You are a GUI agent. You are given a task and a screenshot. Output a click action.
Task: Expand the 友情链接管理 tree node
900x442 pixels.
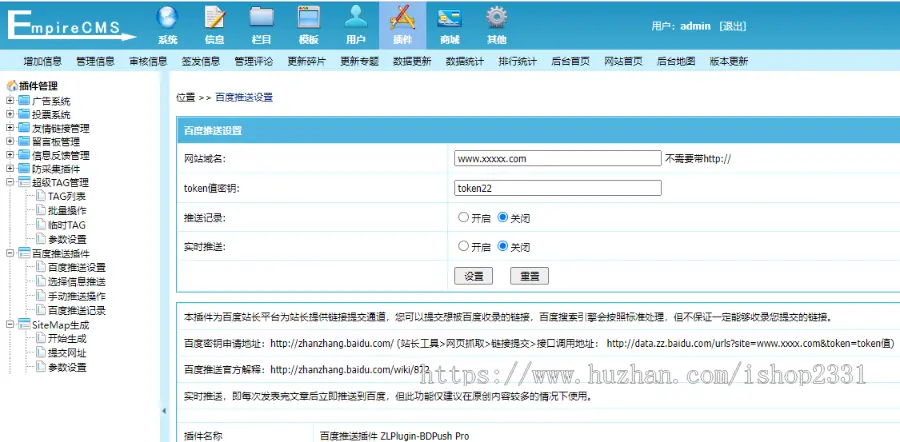click(x=10, y=128)
